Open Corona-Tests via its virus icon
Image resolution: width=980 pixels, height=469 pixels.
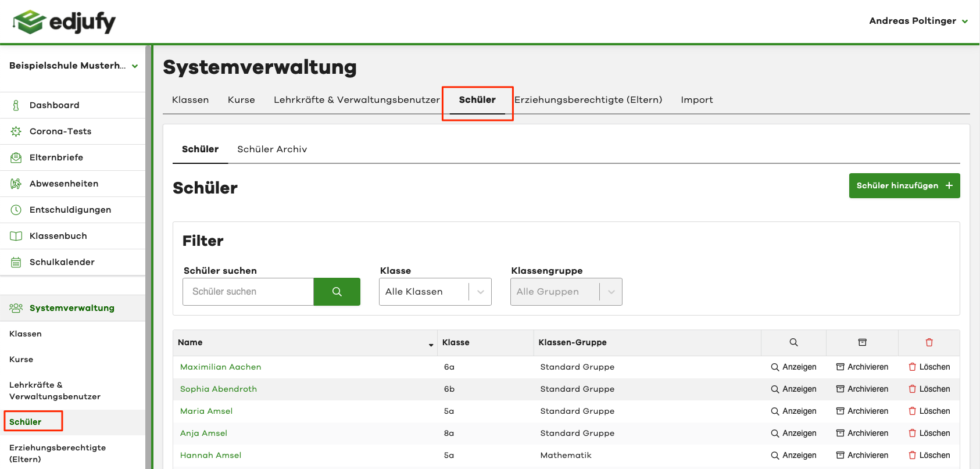click(16, 131)
